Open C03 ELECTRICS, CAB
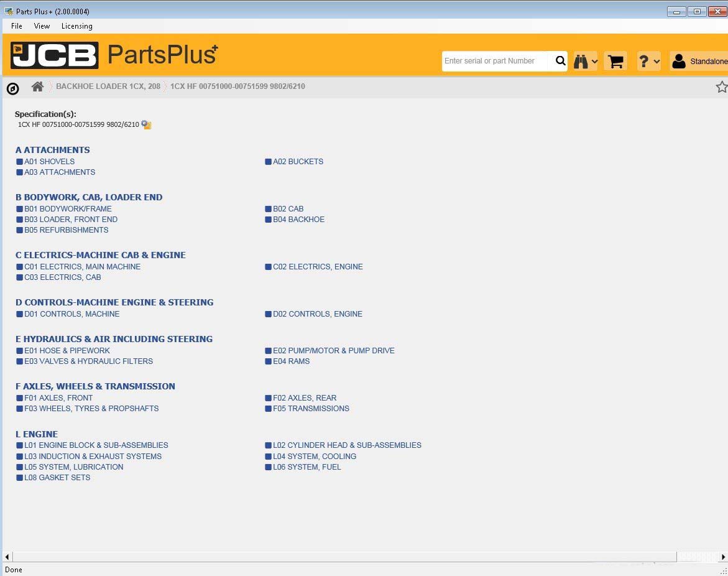Viewport: 728px width, 576px height. click(63, 278)
